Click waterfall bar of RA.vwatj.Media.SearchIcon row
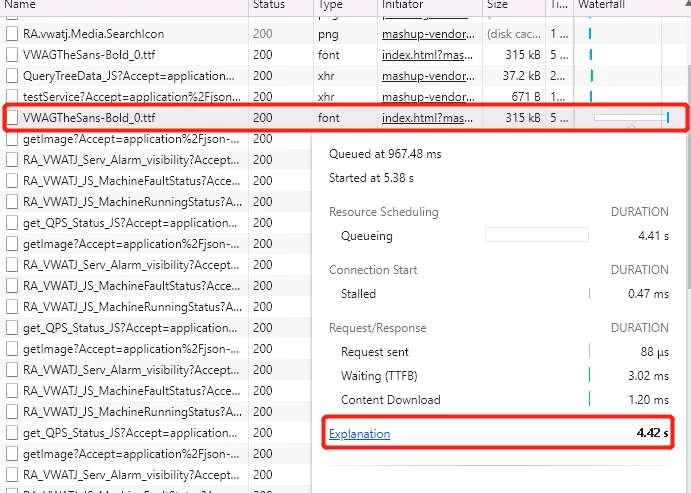The image size is (691, 493). pos(590,33)
